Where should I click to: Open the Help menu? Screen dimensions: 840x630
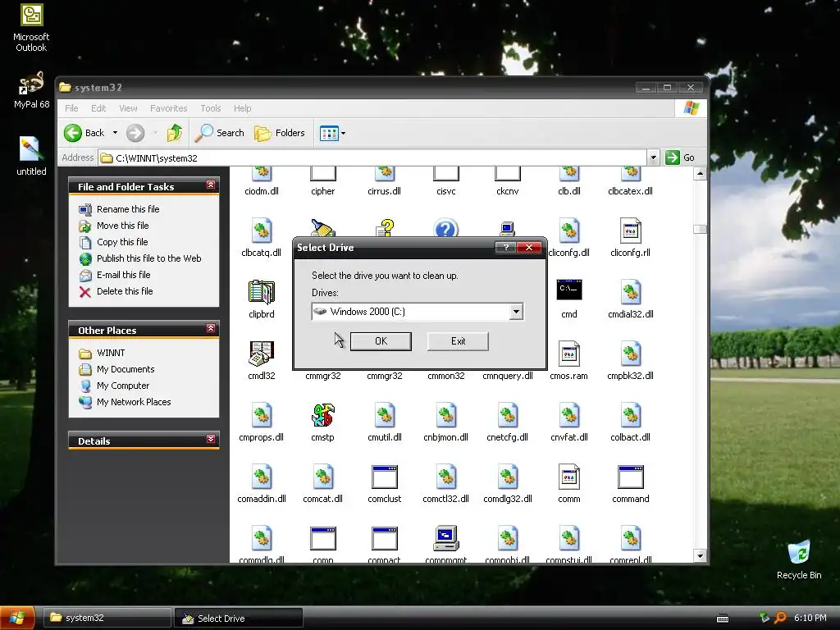coord(242,108)
